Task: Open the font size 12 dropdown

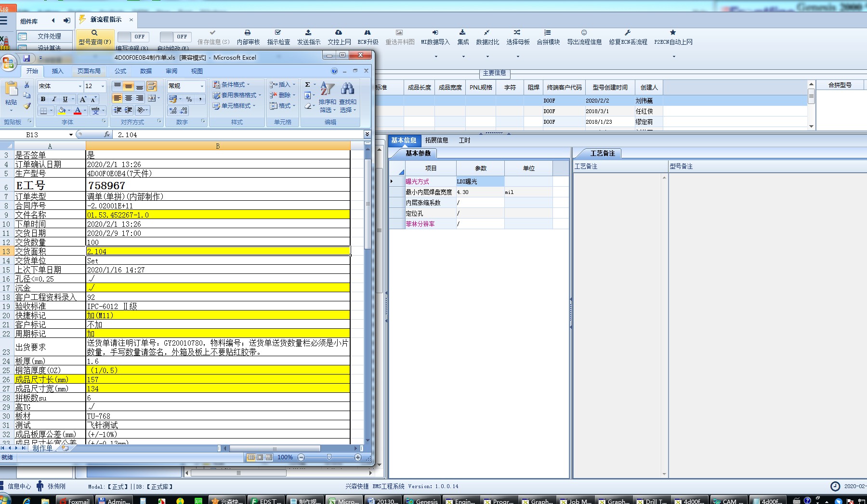Action: 103,86
